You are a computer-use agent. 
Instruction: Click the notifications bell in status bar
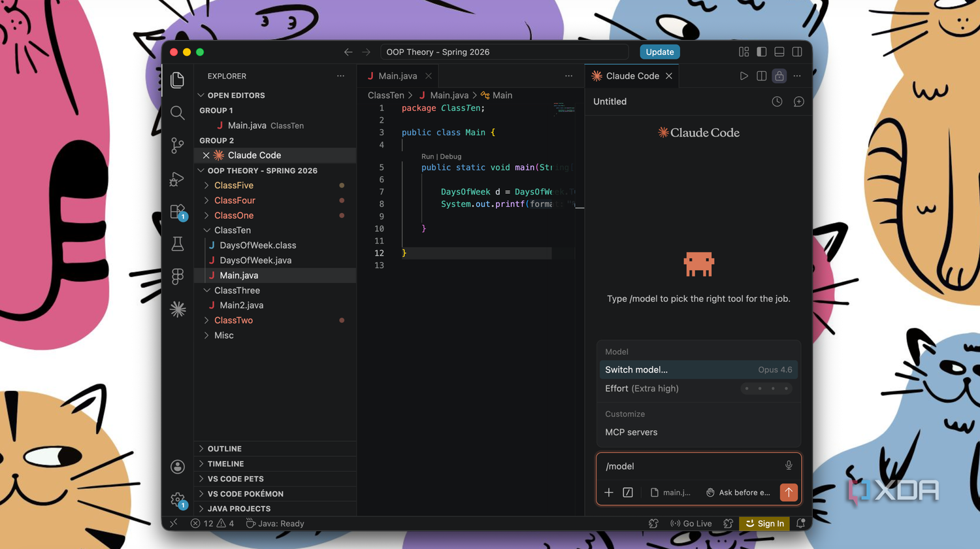tap(800, 524)
